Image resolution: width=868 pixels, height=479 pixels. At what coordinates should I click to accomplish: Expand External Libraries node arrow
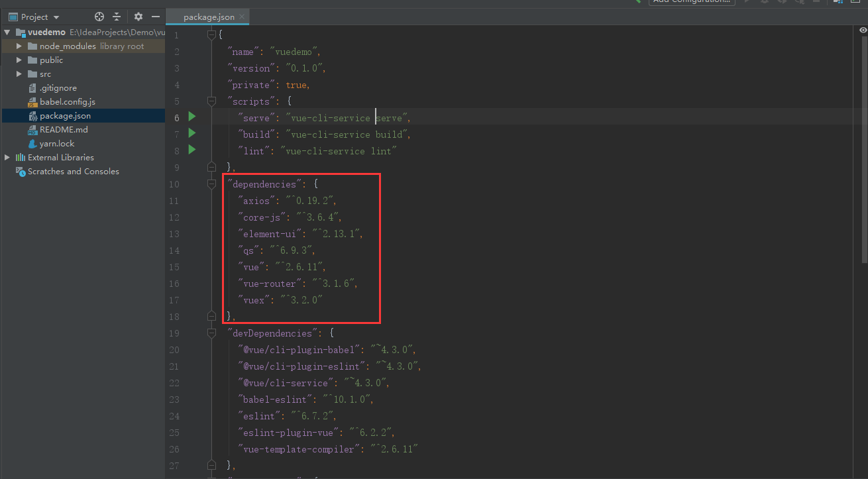click(x=7, y=158)
